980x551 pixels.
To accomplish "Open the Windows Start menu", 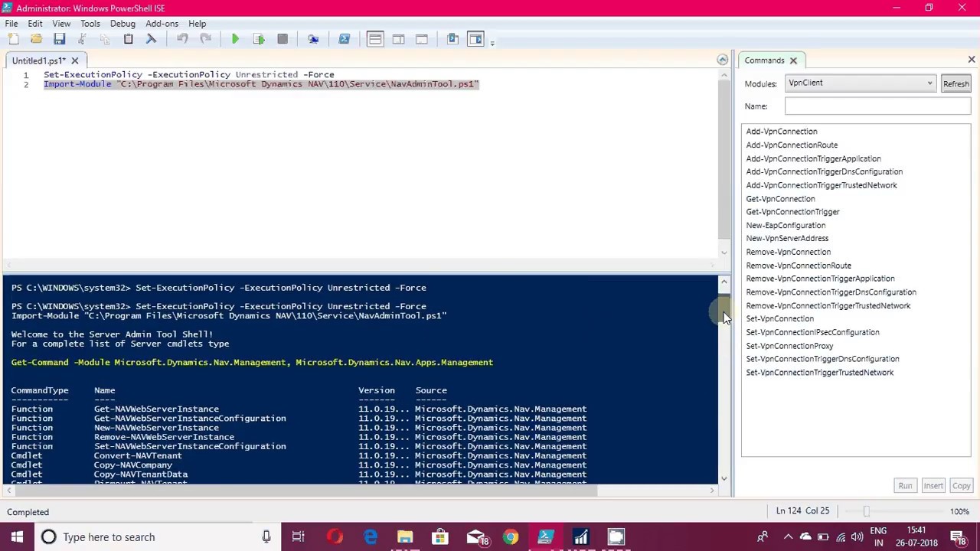I will 17,537.
